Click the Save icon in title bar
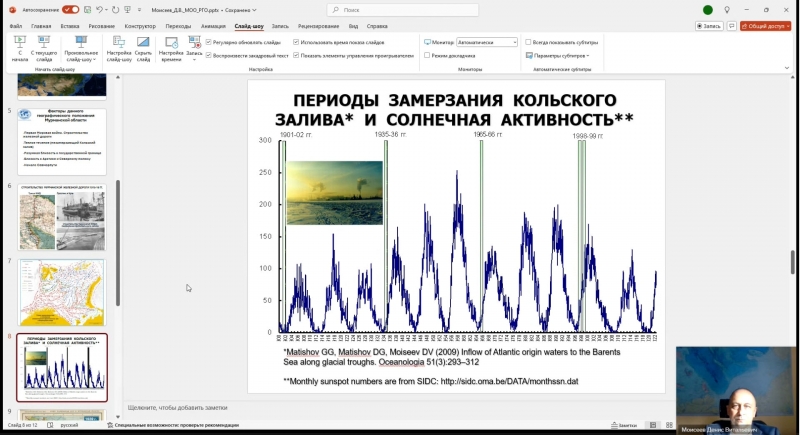 point(86,9)
